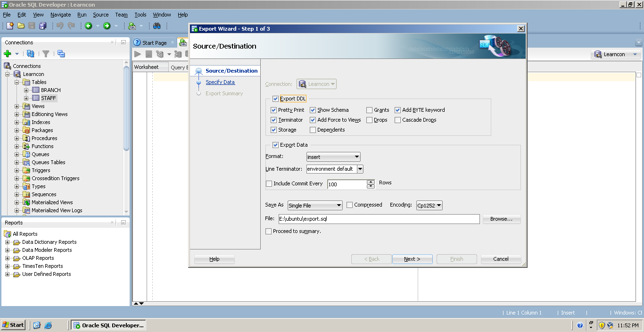Viewport: 644px width, 332px height.
Task: Click the New file toolbar icon
Action: pos(10,25)
